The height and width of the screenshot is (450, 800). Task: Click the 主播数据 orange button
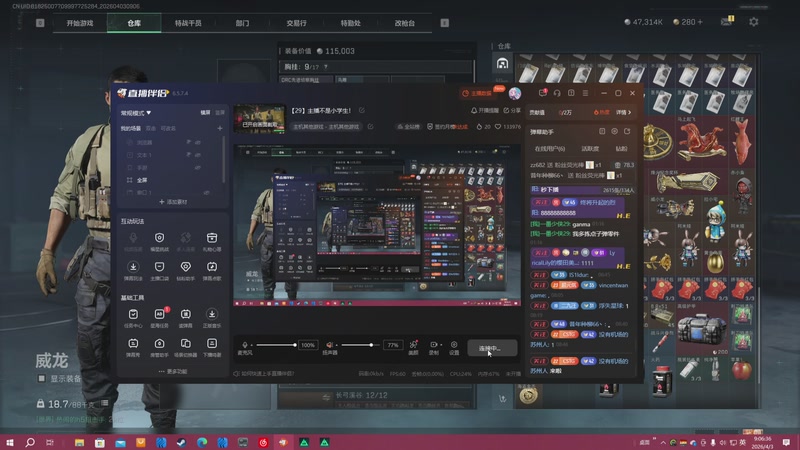coord(478,93)
